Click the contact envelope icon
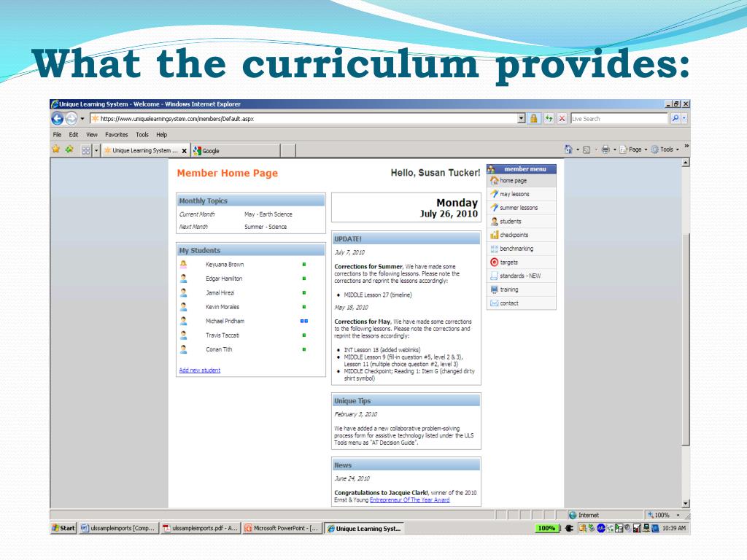This screenshot has height=560, width=747. click(x=494, y=303)
